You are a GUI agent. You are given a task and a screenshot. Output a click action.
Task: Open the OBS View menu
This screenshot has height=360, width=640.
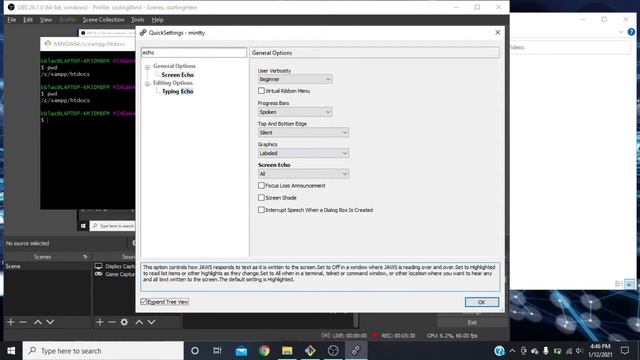[x=46, y=20]
